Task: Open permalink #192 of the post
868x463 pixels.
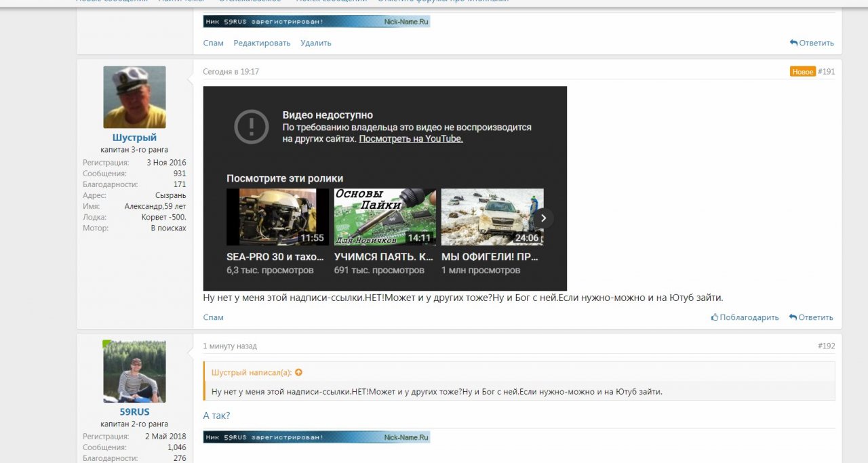Action: click(x=826, y=346)
